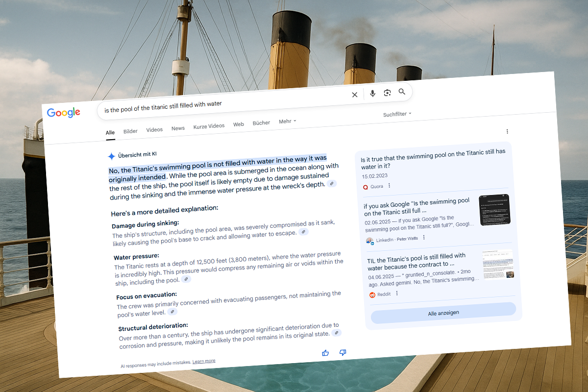Select the Alle tab

click(110, 132)
